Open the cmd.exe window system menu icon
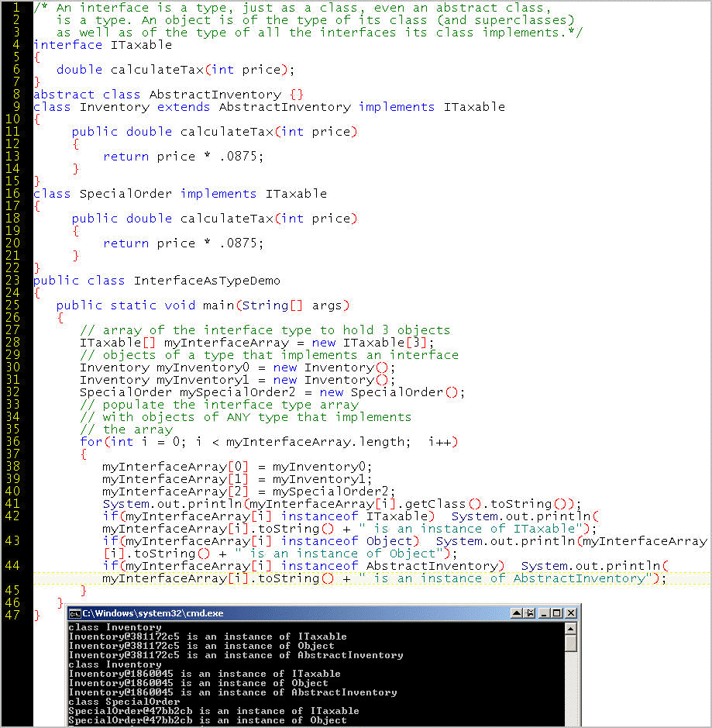This screenshot has width=712, height=728. pyautogui.click(x=74, y=614)
